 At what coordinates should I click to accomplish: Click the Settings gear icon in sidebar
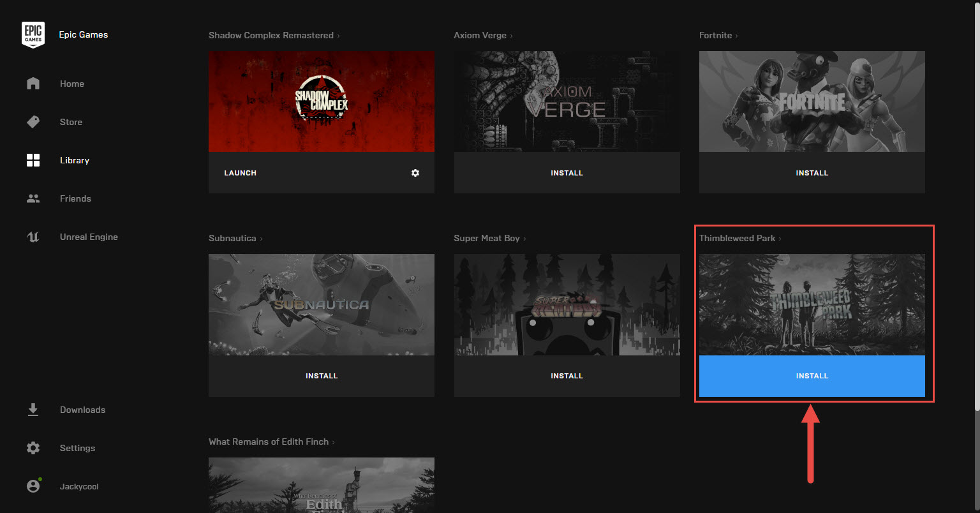(33, 448)
